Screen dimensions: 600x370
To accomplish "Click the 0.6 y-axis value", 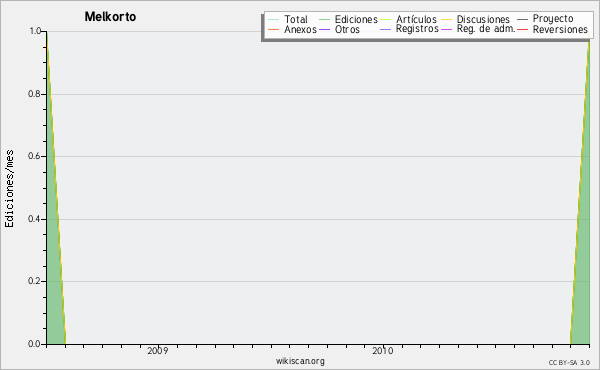I will [34, 156].
